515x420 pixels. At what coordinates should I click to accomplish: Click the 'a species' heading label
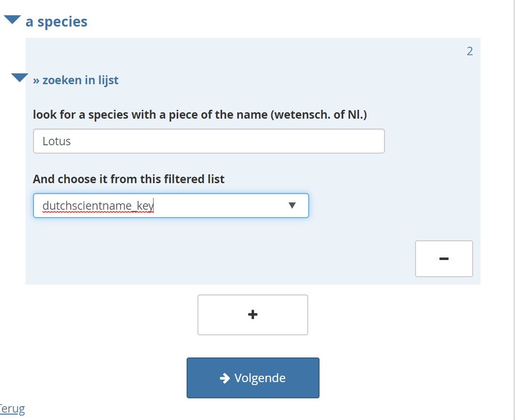pyautogui.click(x=57, y=21)
